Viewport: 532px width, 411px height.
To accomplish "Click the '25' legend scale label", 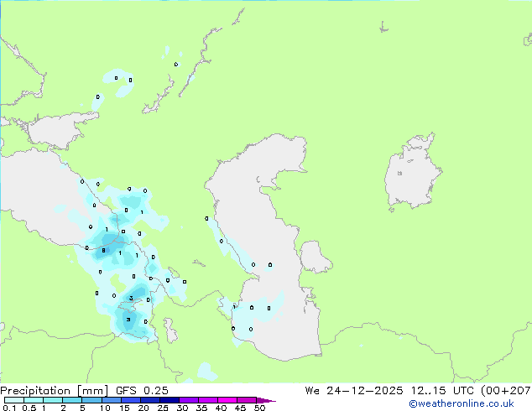I will pos(163,408).
